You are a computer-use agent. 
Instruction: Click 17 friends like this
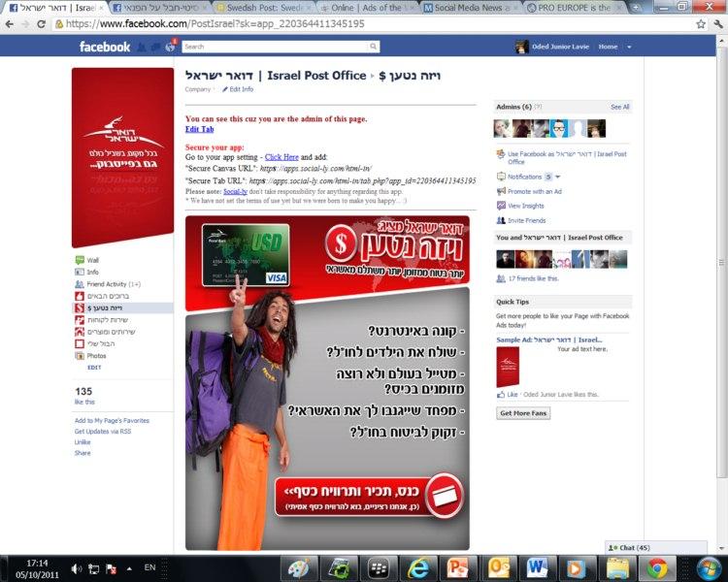click(x=534, y=278)
